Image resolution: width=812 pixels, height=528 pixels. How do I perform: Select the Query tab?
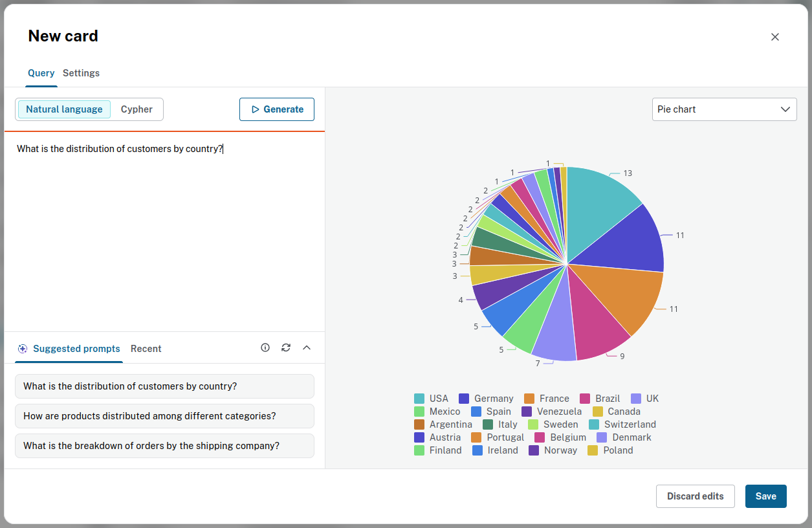pyautogui.click(x=41, y=72)
